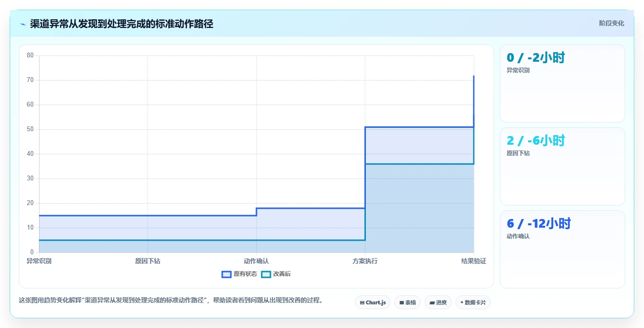Select the 表格 tag chip
The height and width of the screenshot is (328, 644).
[407, 302]
